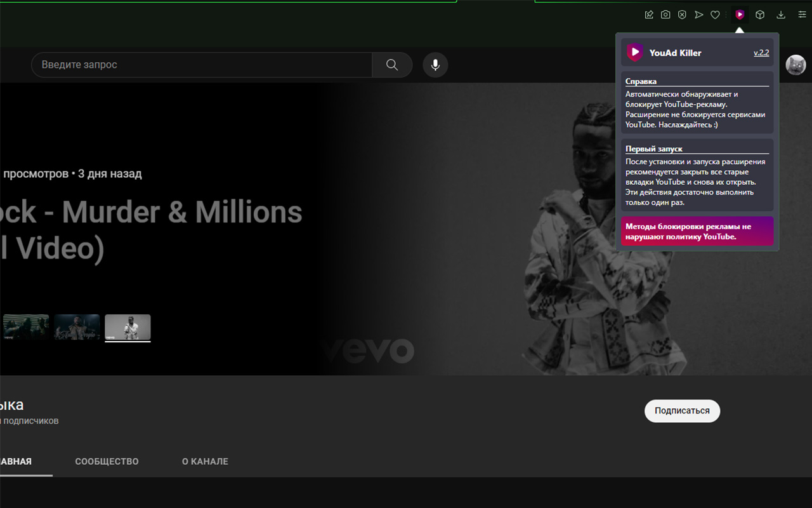Viewport: 812px width, 508px height.
Task: Open the easy setup sliders icon
Action: click(x=802, y=15)
